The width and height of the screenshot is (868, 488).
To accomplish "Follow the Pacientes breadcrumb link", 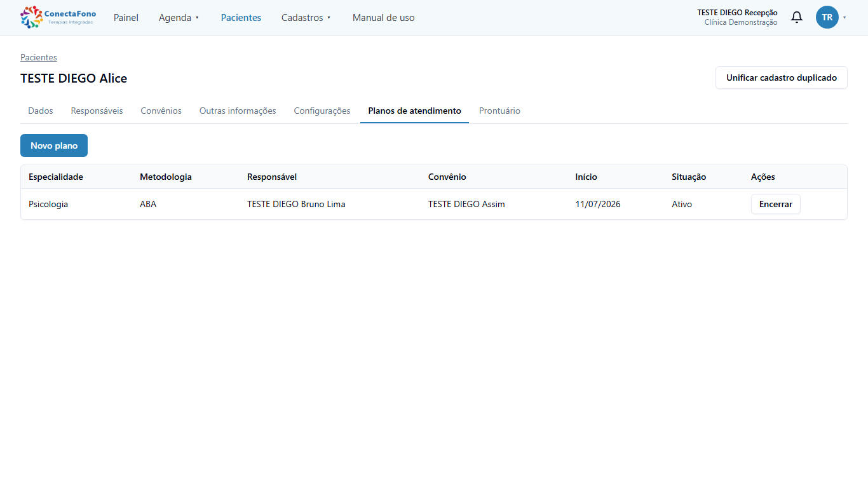I will coord(39,57).
